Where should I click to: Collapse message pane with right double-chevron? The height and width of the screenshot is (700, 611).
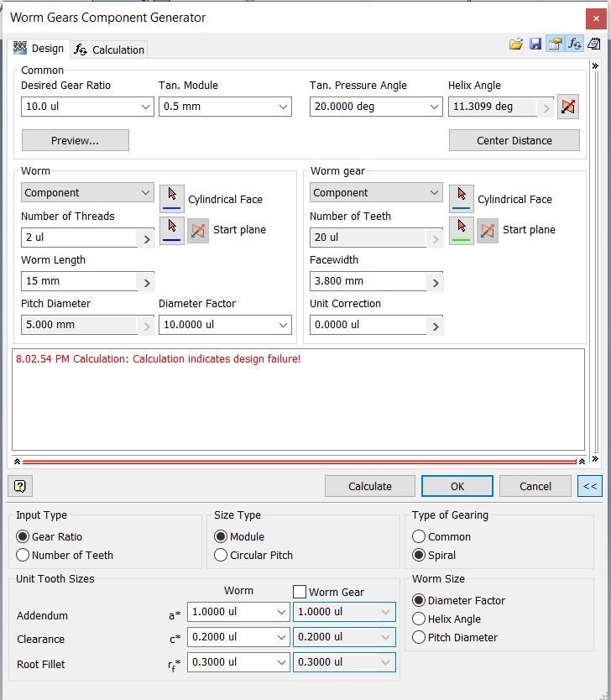(x=582, y=462)
